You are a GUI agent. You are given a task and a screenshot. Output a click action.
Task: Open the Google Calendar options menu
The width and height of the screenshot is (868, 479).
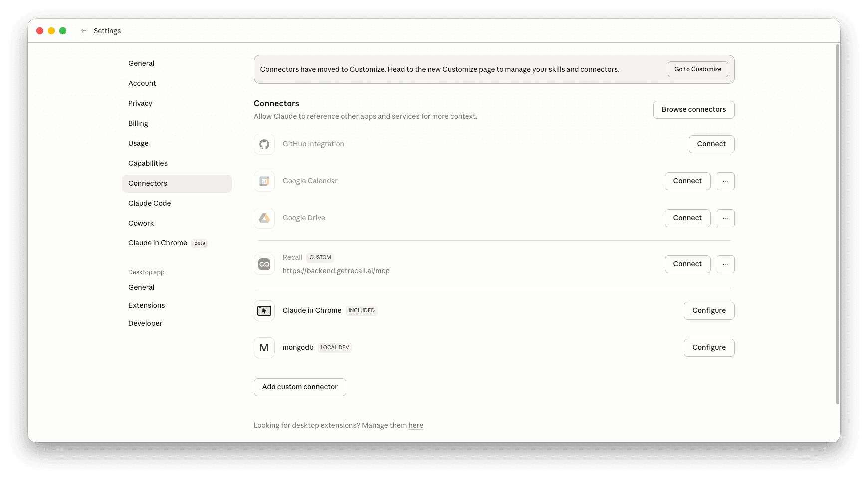[725, 181]
